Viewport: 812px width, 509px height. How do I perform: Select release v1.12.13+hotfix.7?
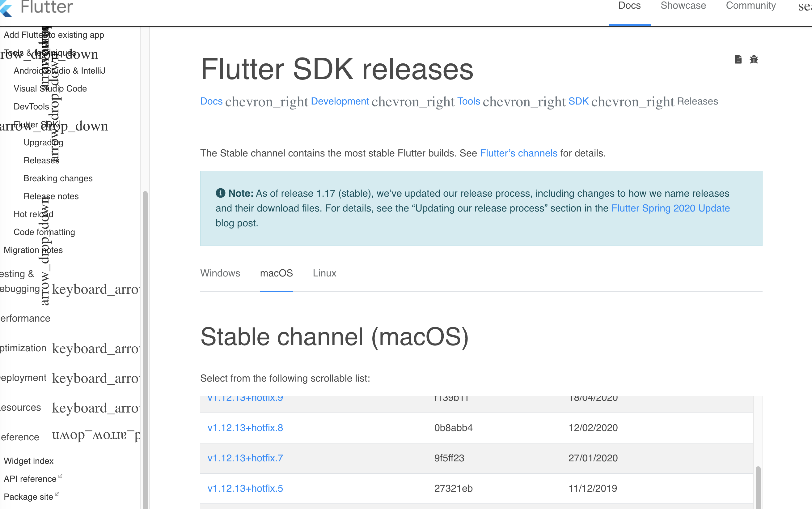click(x=245, y=458)
